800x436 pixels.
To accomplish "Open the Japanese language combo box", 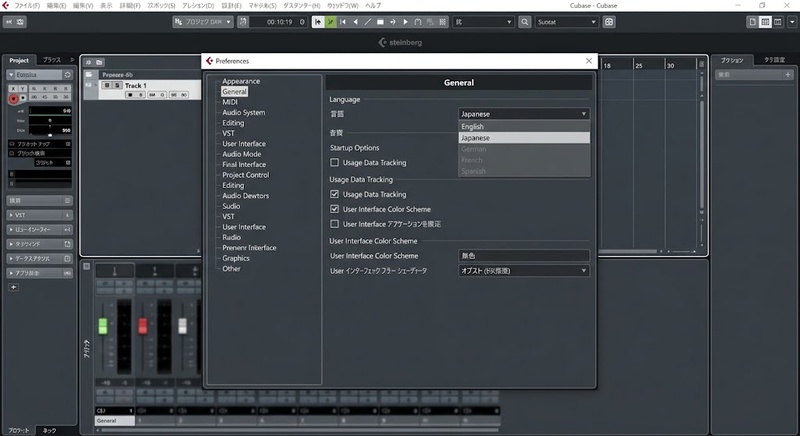I will pos(524,114).
